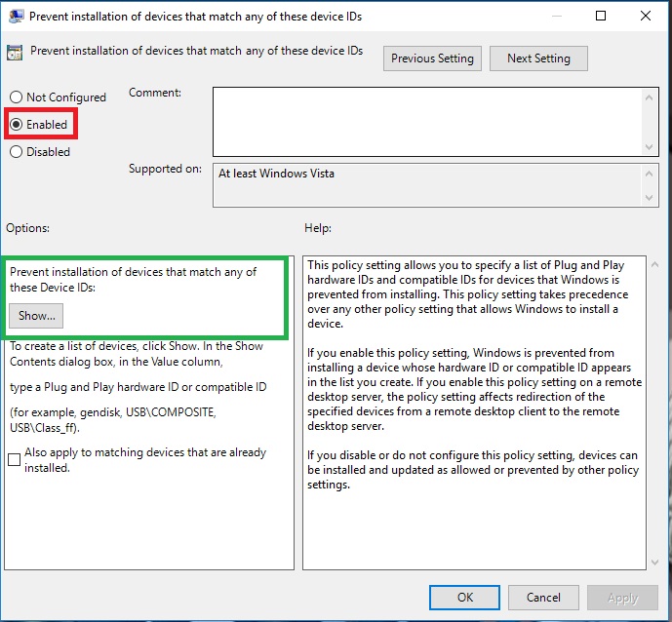Click the 'Options:' label
The height and width of the screenshot is (622, 672).
(x=28, y=228)
